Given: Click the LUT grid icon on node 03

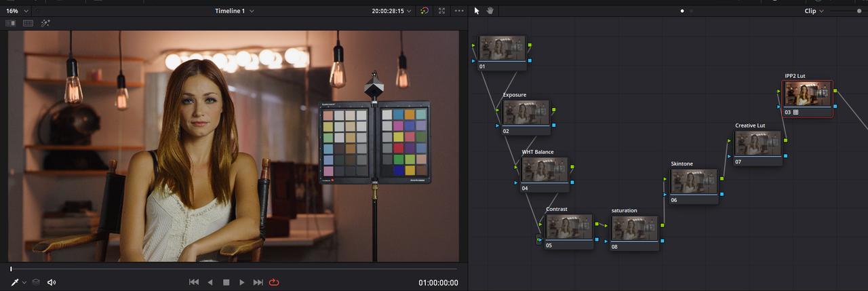Looking at the screenshot, I should (796, 113).
